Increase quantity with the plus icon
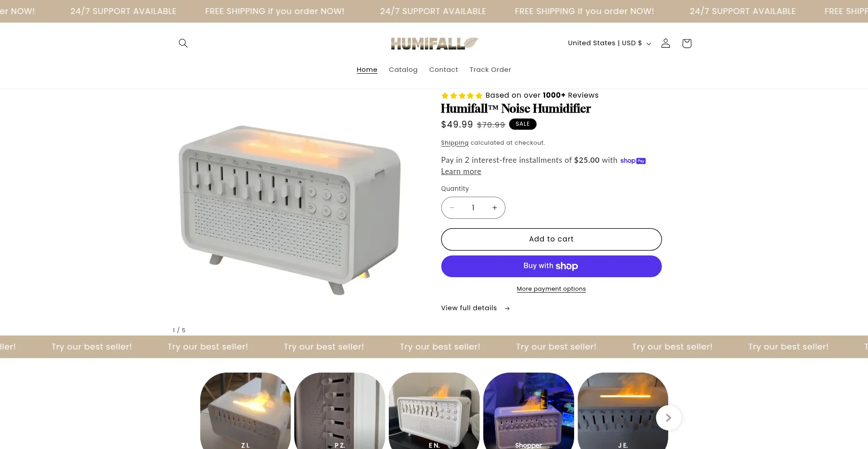The width and height of the screenshot is (868, 449). click(495, 208)
